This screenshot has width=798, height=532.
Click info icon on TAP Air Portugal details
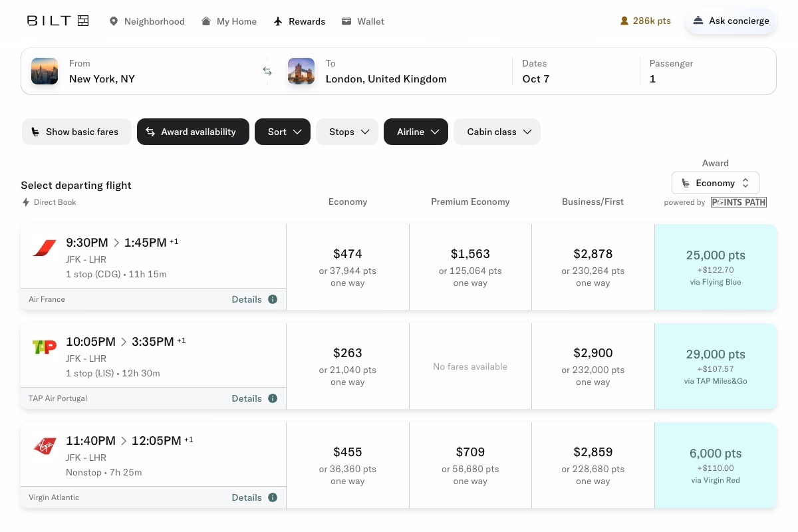coord(273,398)
